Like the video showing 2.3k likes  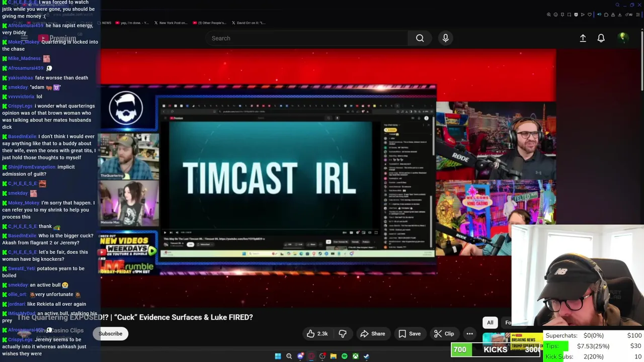click(x=317, y=334)
